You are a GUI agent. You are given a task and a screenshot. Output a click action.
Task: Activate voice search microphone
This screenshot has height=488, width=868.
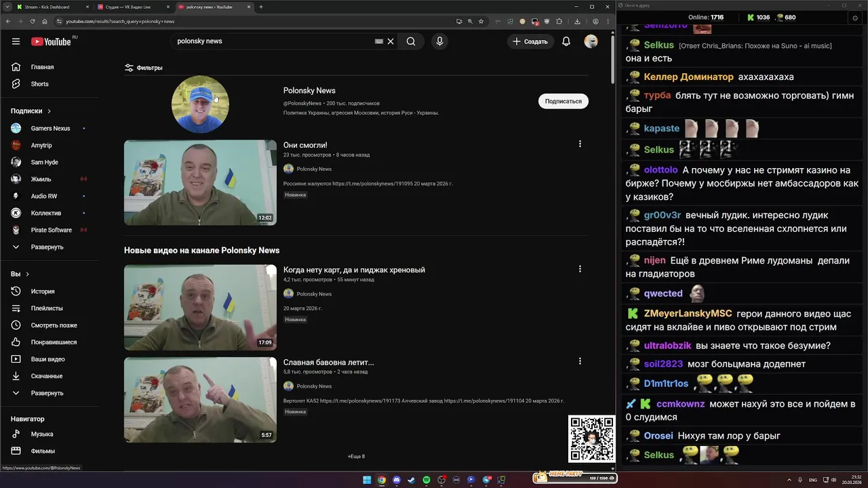pos(439,41)
